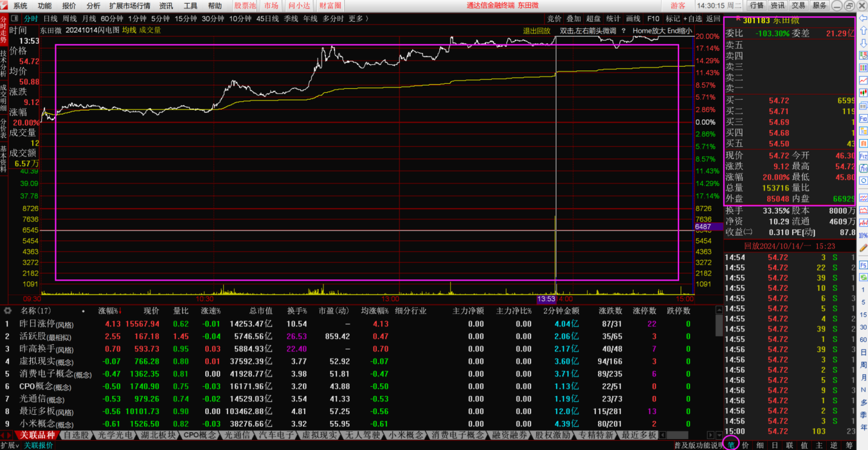This screenshot has height=450, width=868.
Task: Click the 问小达 button
Action: tap(299, 5)
